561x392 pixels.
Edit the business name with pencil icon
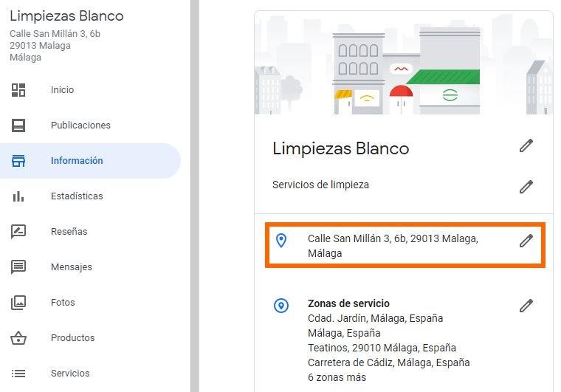tap(526, 146)
